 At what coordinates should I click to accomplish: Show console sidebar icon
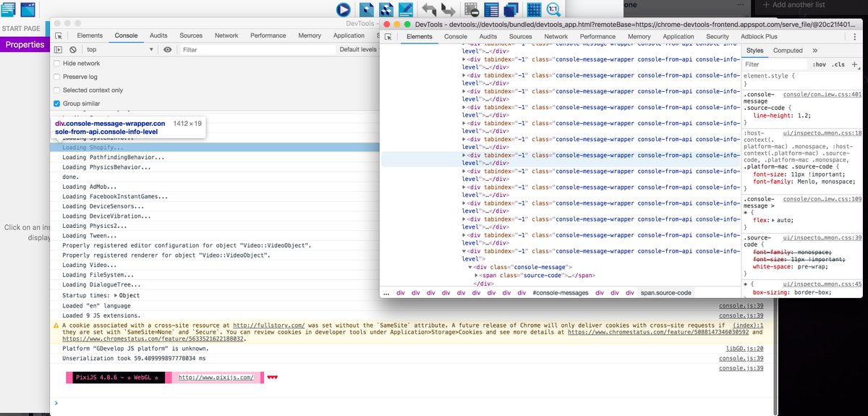(59, 49)
